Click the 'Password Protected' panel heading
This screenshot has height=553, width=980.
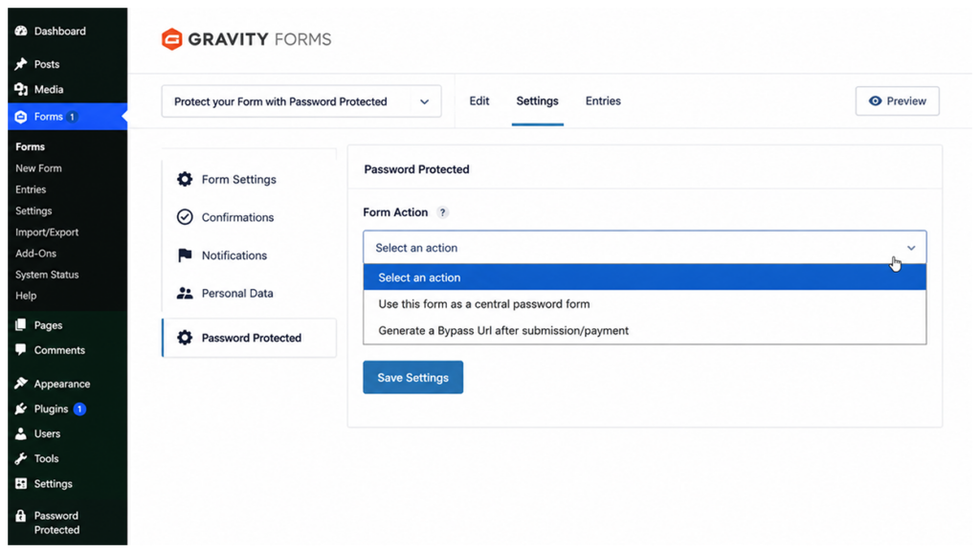click(x=416, y=169)
